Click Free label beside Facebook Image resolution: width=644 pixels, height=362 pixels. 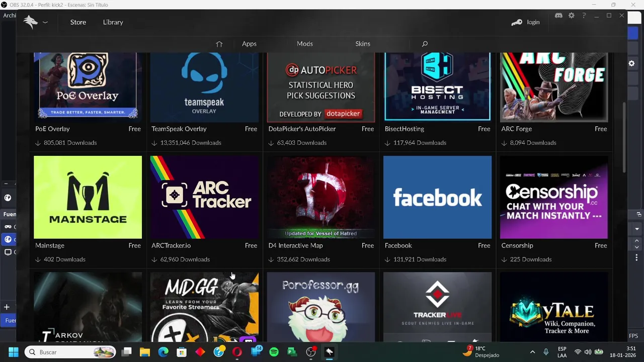pyautogui.click(x=484, y=245)
